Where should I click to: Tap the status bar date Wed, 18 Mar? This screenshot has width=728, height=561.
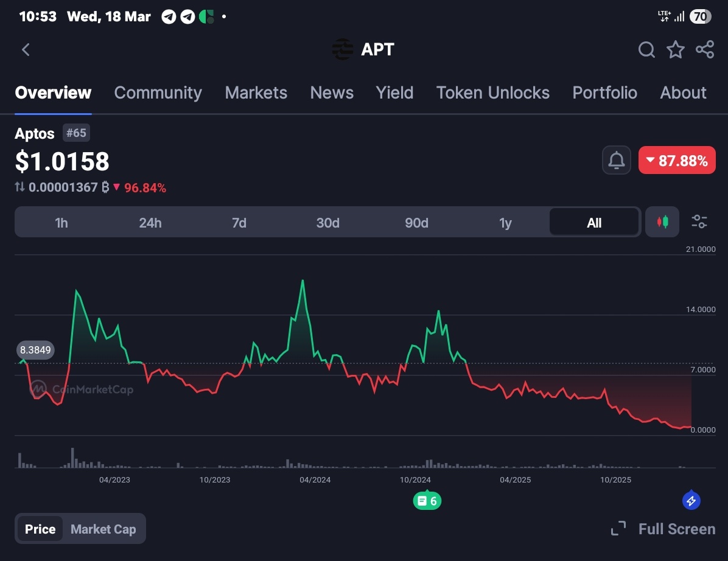108,16
